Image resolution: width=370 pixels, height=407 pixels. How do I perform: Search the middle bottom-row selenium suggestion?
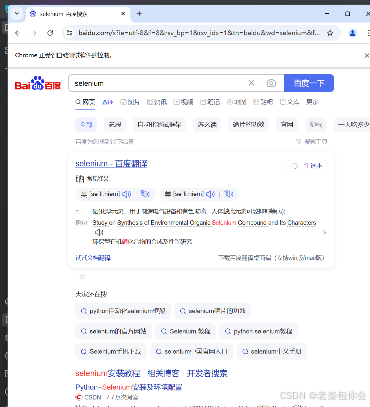[x=192, y=351]
